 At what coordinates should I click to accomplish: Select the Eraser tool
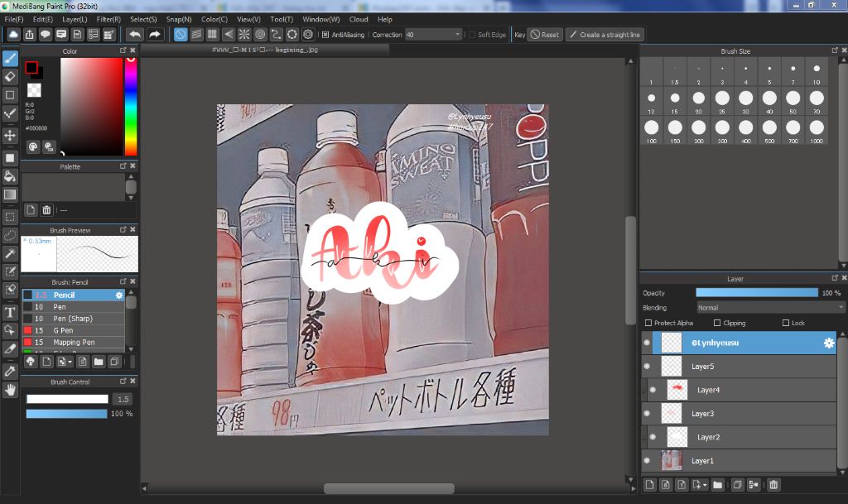point(10,77)
